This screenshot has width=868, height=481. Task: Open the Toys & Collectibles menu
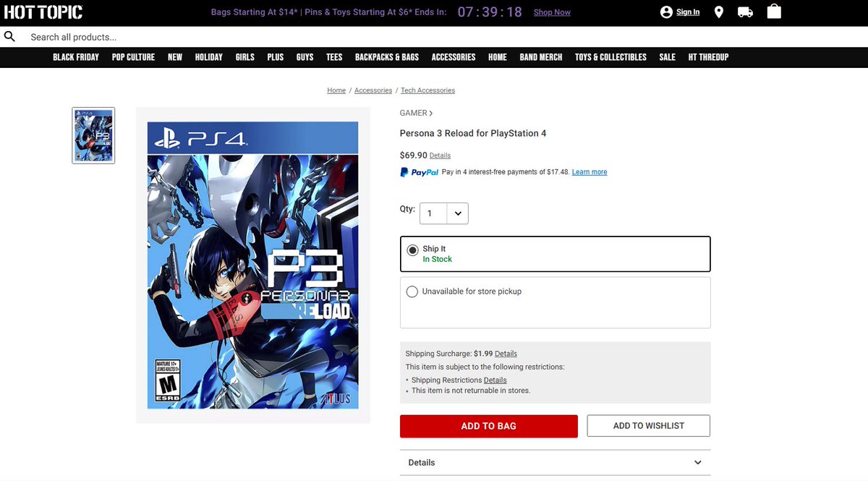pos(610,57)
